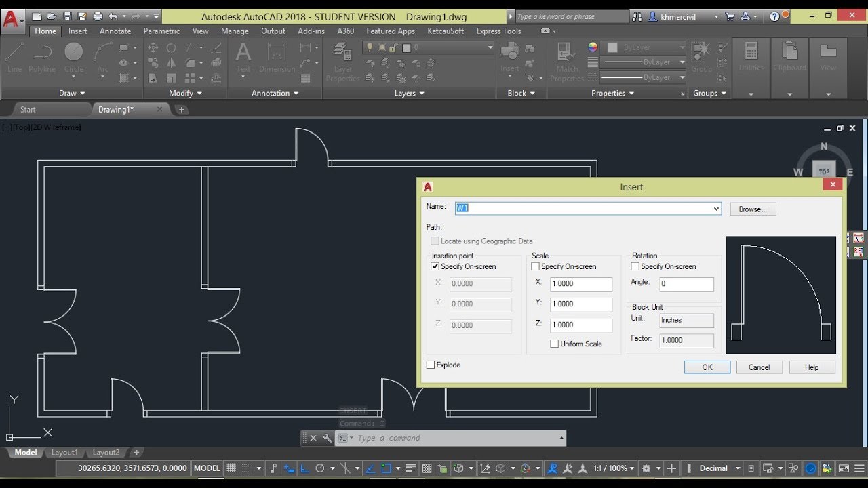Viewport: 868px width, 488px height.
Task: Click the Move tool in Modify panel
Action: (153, 47)
